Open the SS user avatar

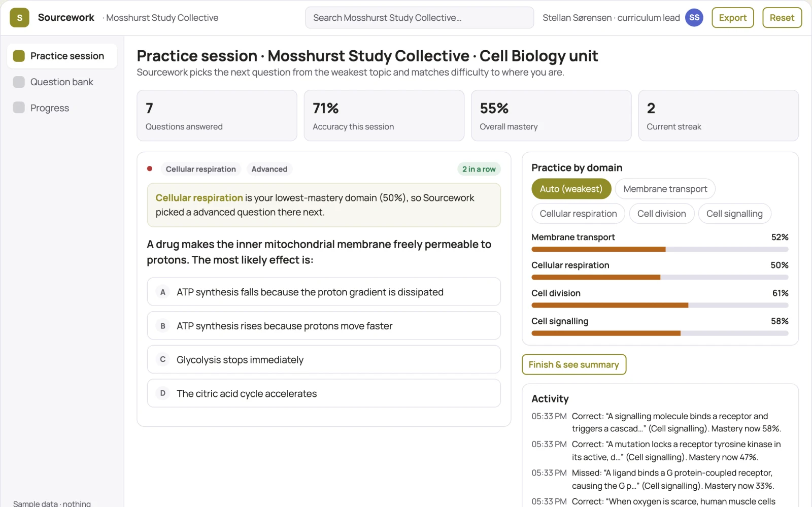click(694, 18)
